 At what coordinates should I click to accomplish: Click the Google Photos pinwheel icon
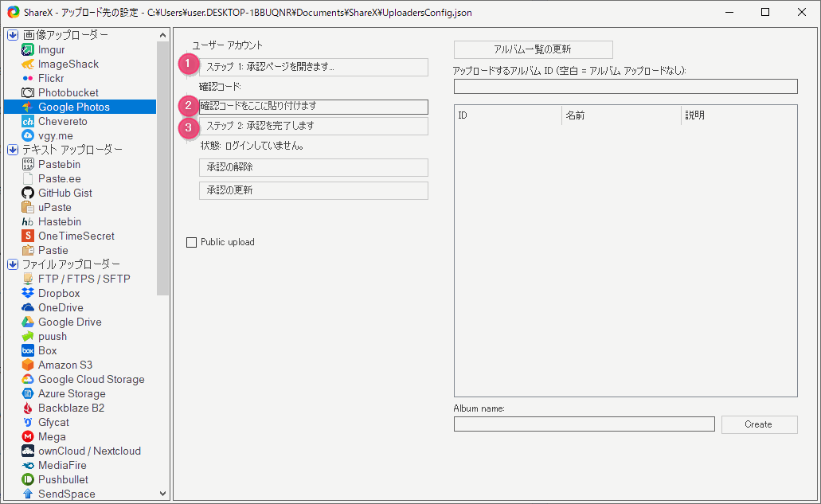[x=28, y=107]
